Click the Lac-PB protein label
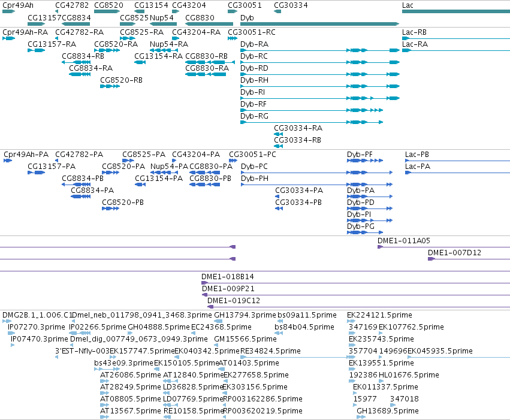This screenshot has height=420, width=510. pos(417,155)
